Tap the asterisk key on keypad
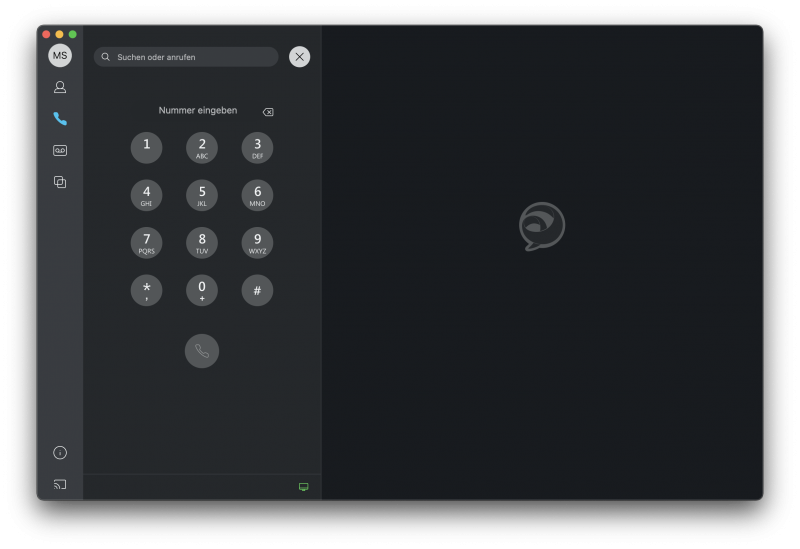This screenshot has height=549, width=800. click(146, 290)
